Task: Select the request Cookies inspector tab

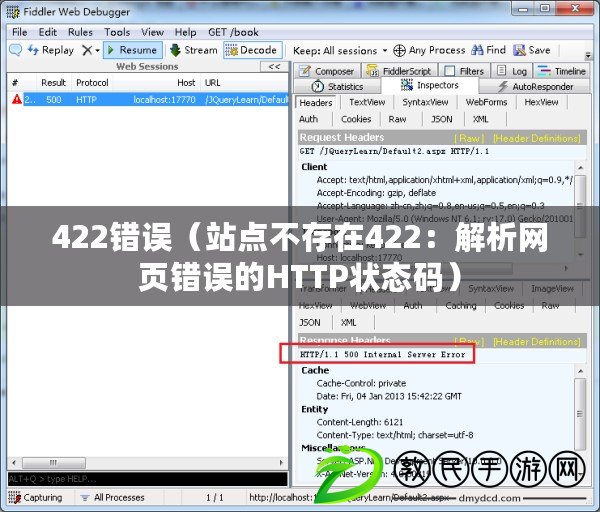Action: tap(356, 119)
